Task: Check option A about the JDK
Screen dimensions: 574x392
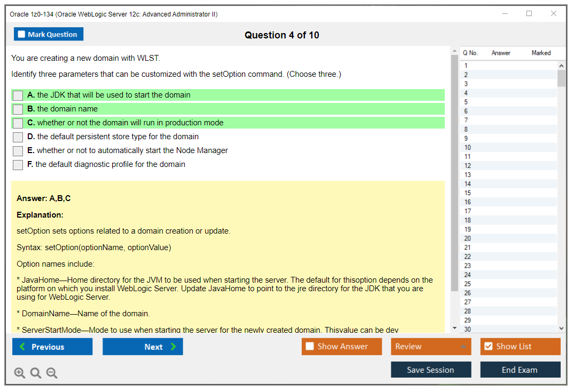Action: 18,95
